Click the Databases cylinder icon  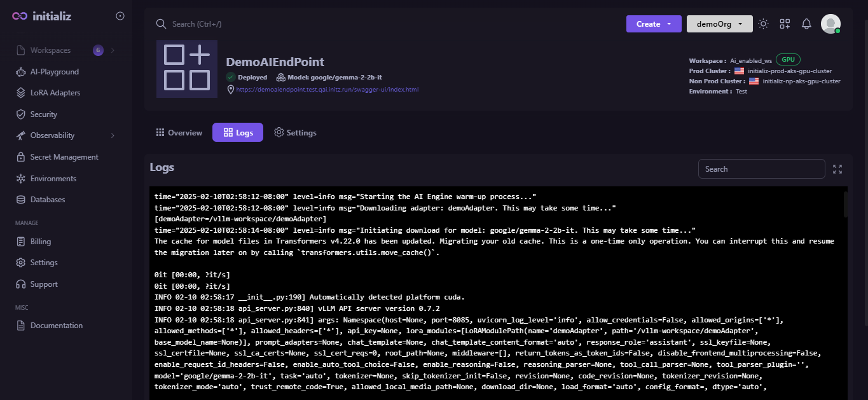point(20,200)
